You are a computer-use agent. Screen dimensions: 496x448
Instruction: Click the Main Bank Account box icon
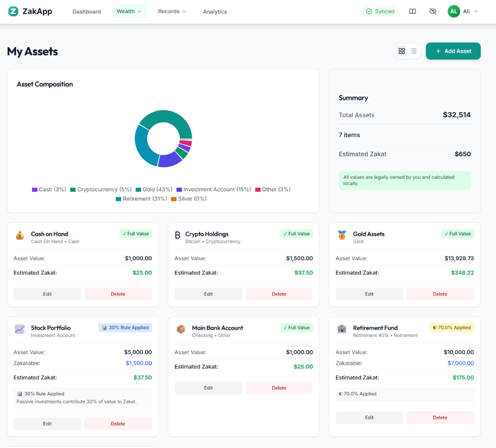(181, 329)
